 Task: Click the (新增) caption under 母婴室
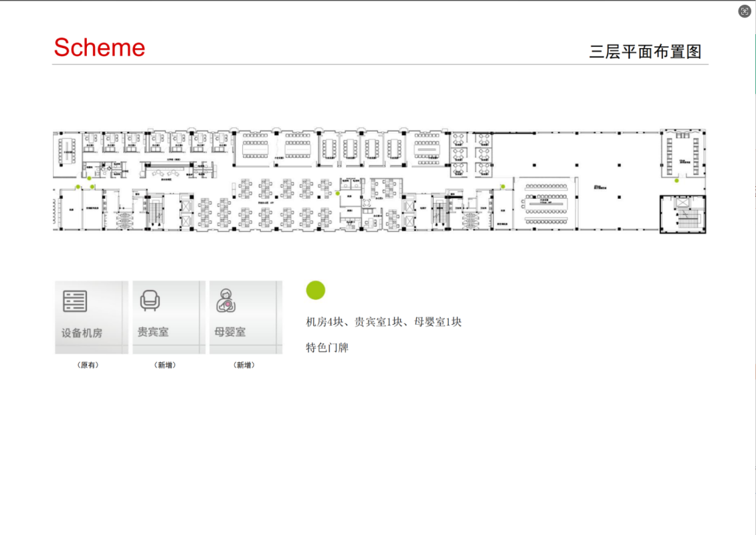tap(244, 365)
